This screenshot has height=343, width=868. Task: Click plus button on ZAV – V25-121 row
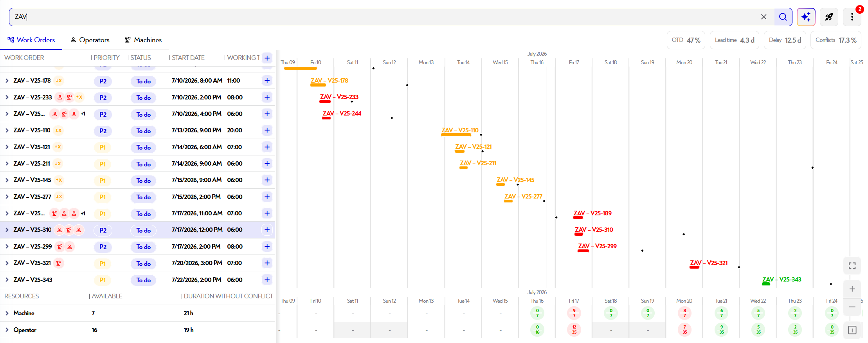point(267,147)
